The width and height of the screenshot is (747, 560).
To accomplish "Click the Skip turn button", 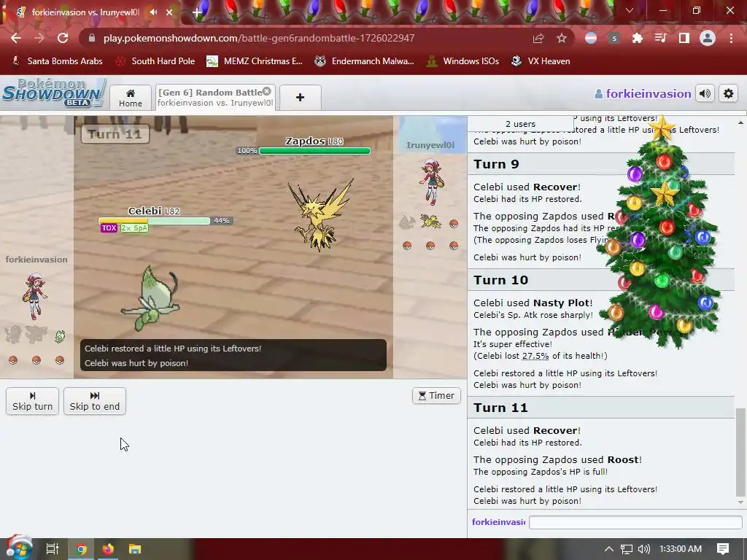I will [32, 401].
